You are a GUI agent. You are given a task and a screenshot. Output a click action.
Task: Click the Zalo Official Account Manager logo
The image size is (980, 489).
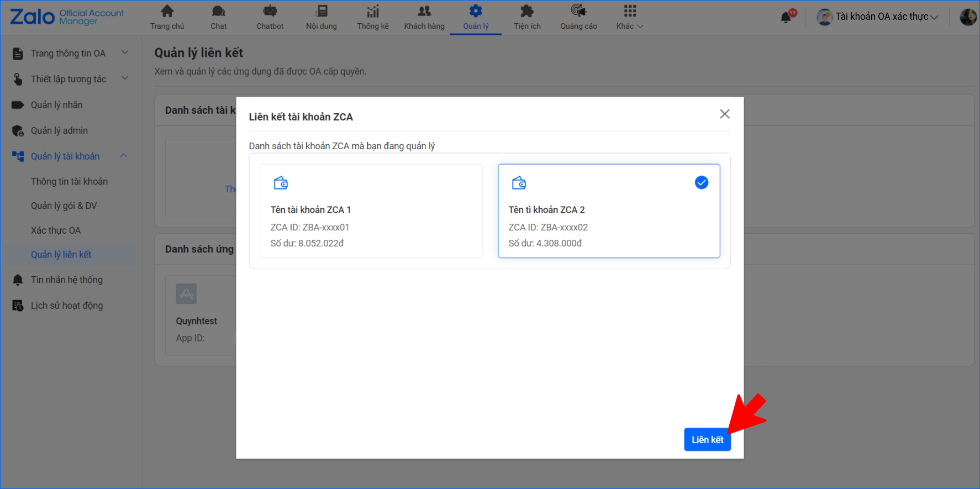pyautogui.click(x=67, y=17)
